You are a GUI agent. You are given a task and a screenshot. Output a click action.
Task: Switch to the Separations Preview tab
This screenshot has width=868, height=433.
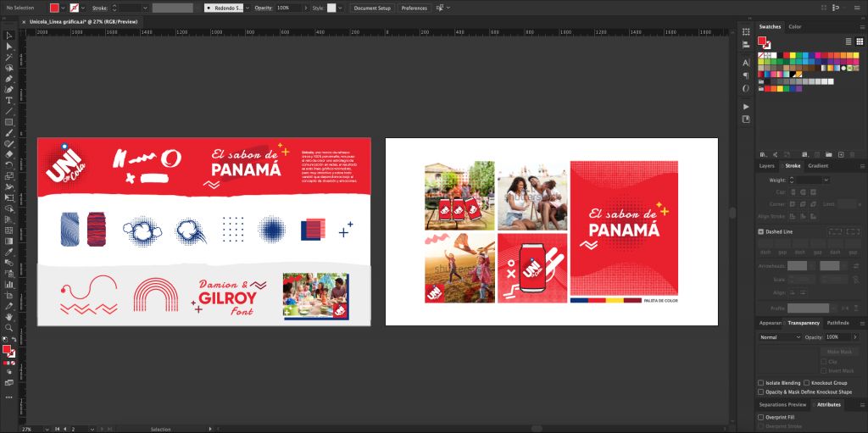pos(782,404)
